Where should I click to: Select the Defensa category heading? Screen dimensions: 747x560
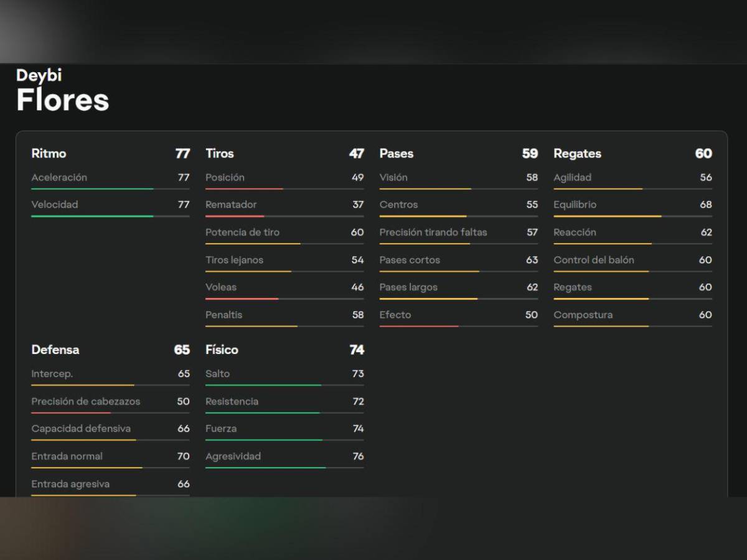point(55,350)
